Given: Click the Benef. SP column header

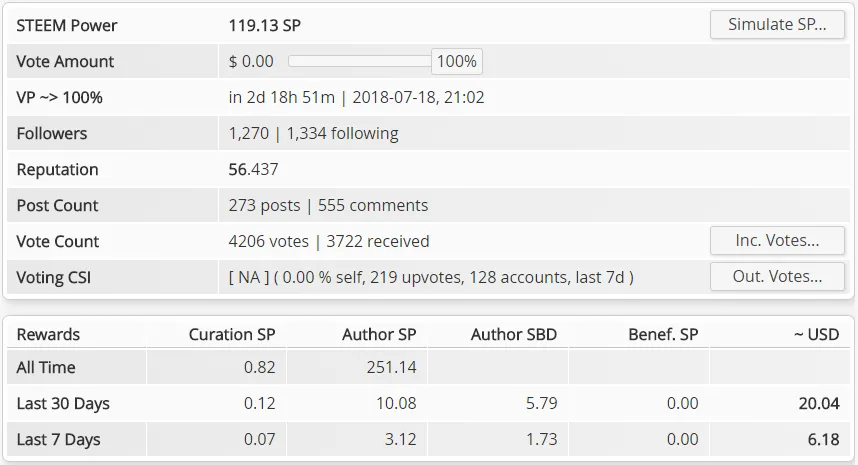Looking at the screenshot, I should point(663,335).
